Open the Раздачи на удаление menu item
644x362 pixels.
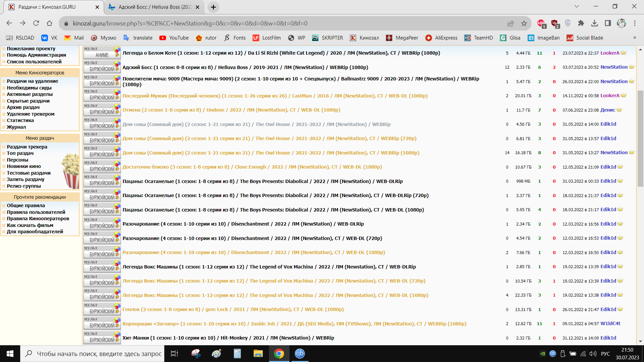pos(33,81)
